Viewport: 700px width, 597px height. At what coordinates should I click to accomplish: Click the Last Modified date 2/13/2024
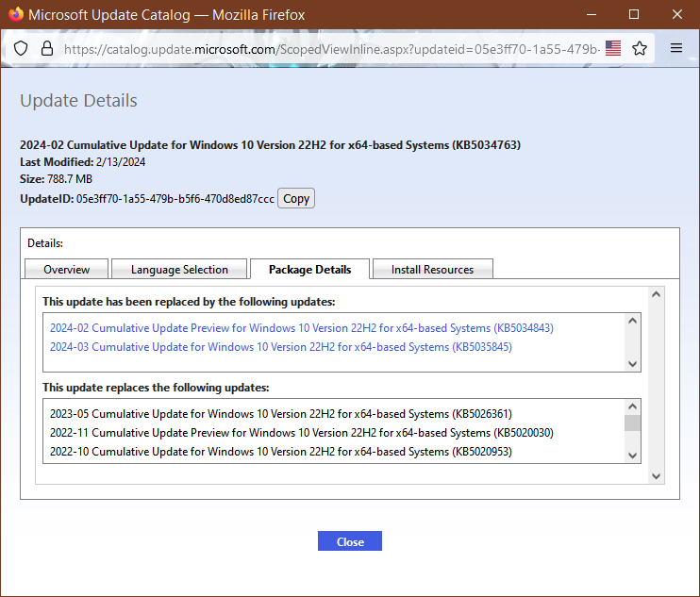pos(121,162)
